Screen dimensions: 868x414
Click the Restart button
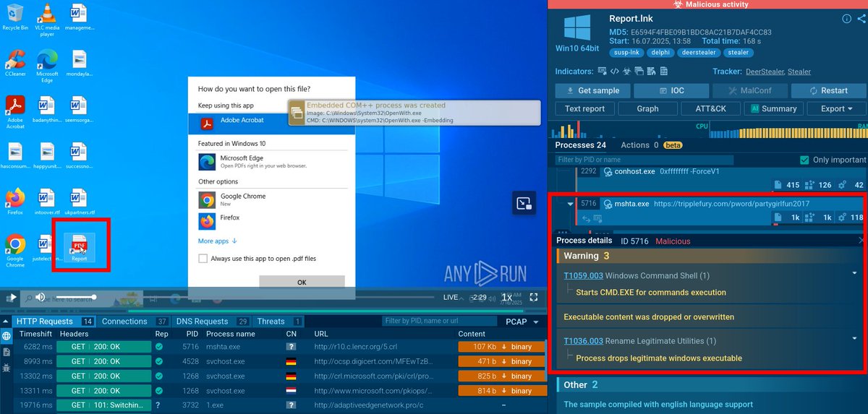(x=828, y=90)
